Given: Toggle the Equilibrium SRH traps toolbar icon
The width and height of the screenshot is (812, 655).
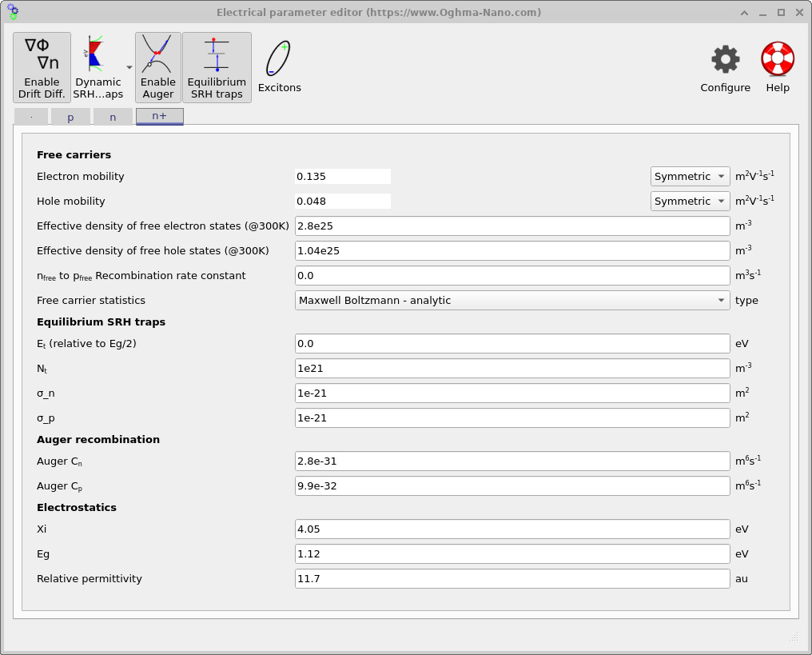Looking at the screenshot, I should pos(217,67).
